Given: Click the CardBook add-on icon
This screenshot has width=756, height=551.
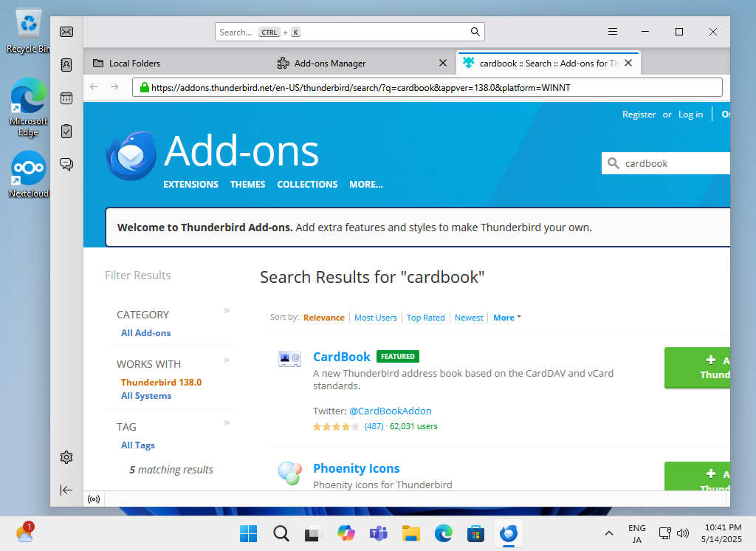Looking at the screenshot, I should click(289, 358).
